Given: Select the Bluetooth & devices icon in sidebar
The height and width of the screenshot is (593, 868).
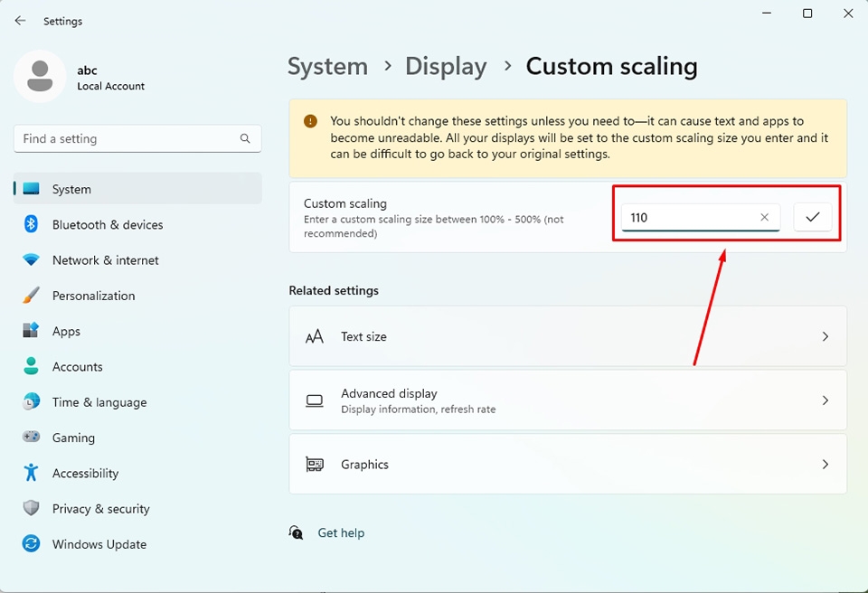Looking at the screenshot, I should [29, 224].
